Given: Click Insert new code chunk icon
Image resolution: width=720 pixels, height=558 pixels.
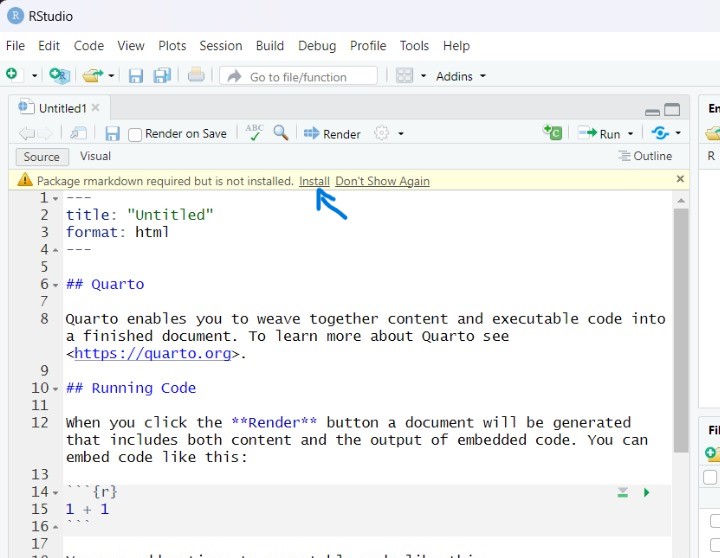Looking at the screenshot, I should [552, 132].
